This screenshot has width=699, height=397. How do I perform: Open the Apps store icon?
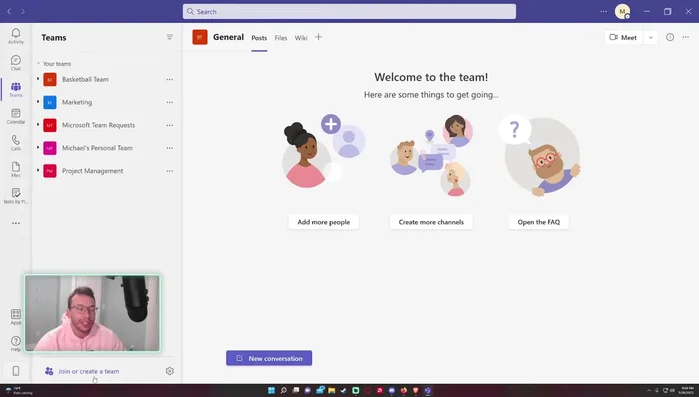[x=16, y=317]
